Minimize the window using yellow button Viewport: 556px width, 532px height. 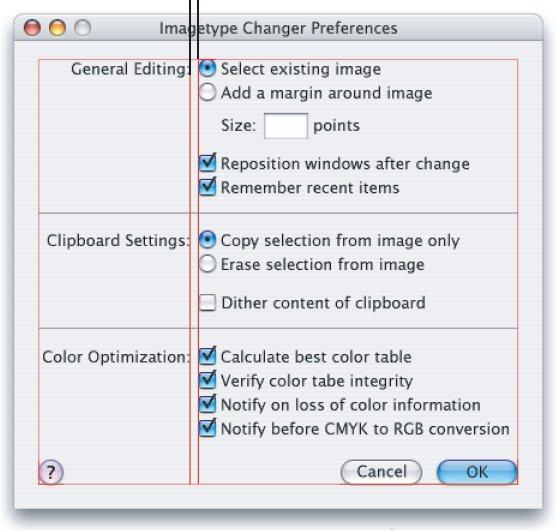[57, 28]
